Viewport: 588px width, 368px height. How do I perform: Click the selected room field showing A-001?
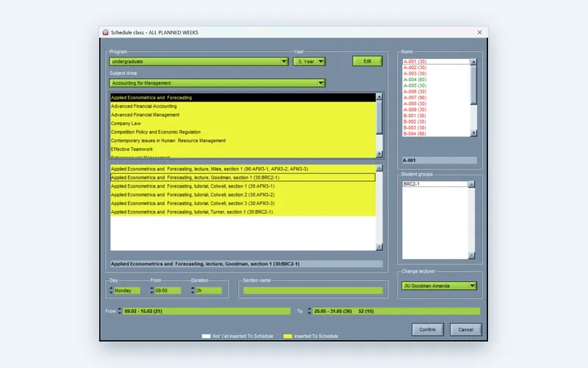pos(440,160)
